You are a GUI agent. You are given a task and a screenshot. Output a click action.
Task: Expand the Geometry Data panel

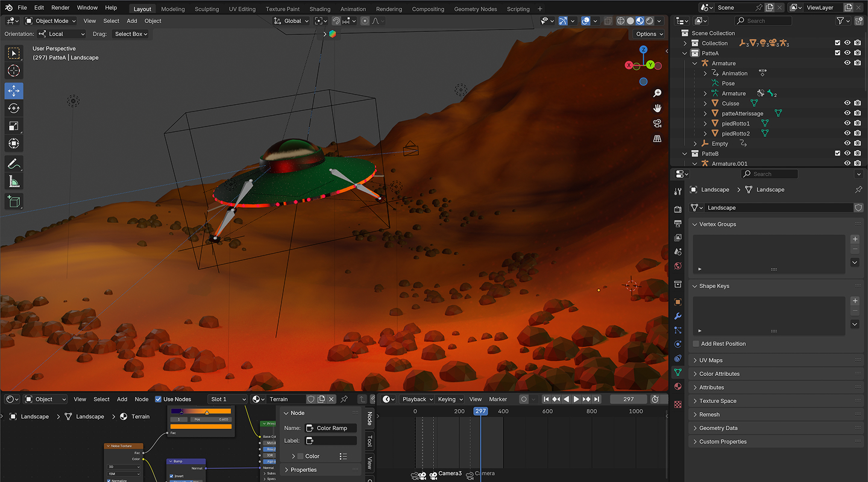[718, 428]
